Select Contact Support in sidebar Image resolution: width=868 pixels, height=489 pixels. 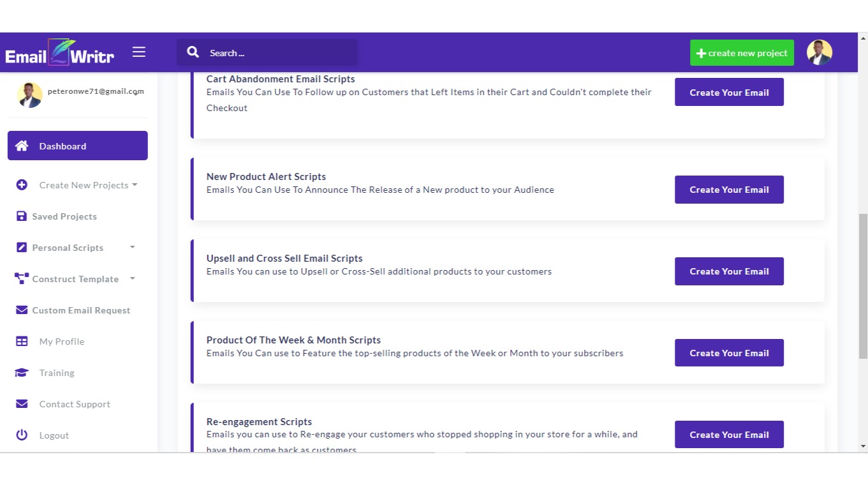coord(75,404)
